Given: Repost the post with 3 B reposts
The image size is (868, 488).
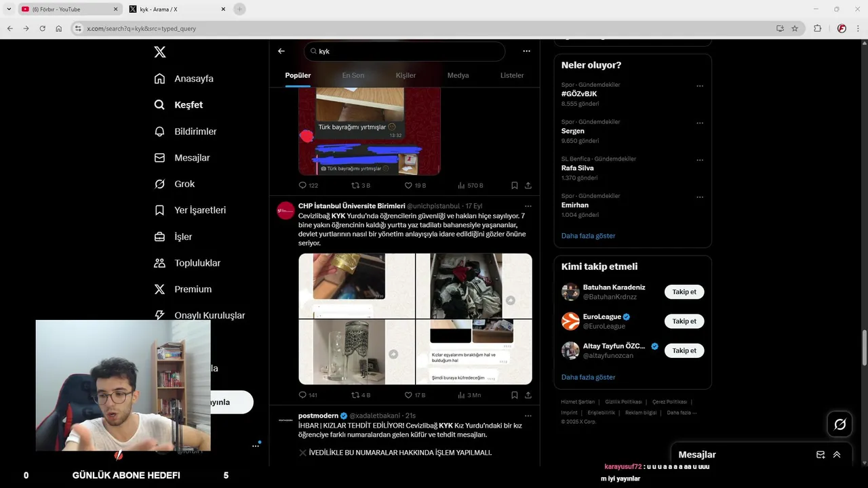Looking at the screenshot, I should 360,185.
